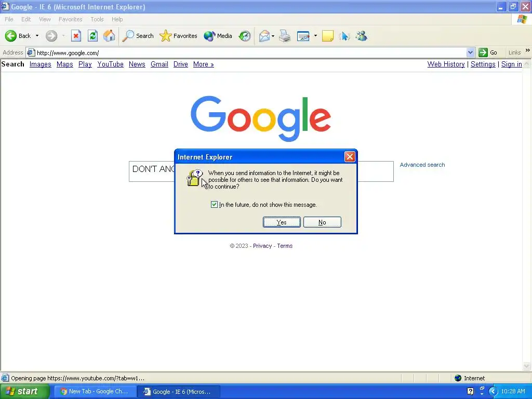The image size is (532, 399).
Task: Click the address bar URL field
Action: click(x=250, y=52)
